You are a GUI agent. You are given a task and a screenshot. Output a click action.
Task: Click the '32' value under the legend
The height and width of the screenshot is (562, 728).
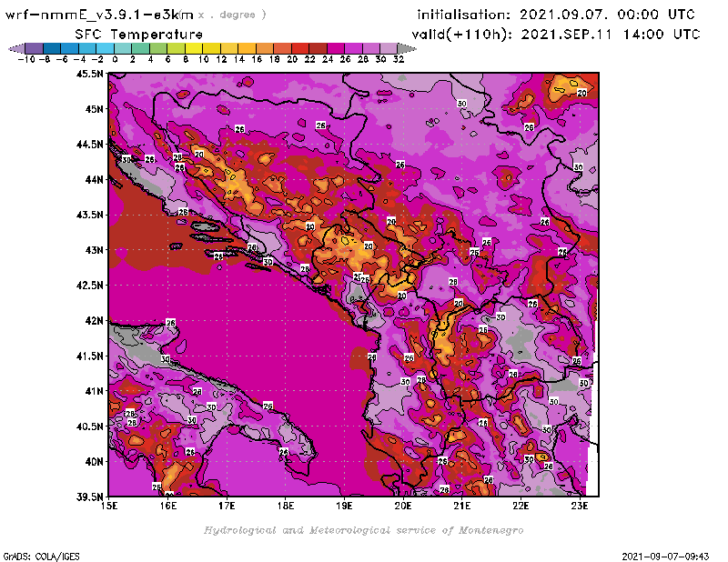point(399,59)
